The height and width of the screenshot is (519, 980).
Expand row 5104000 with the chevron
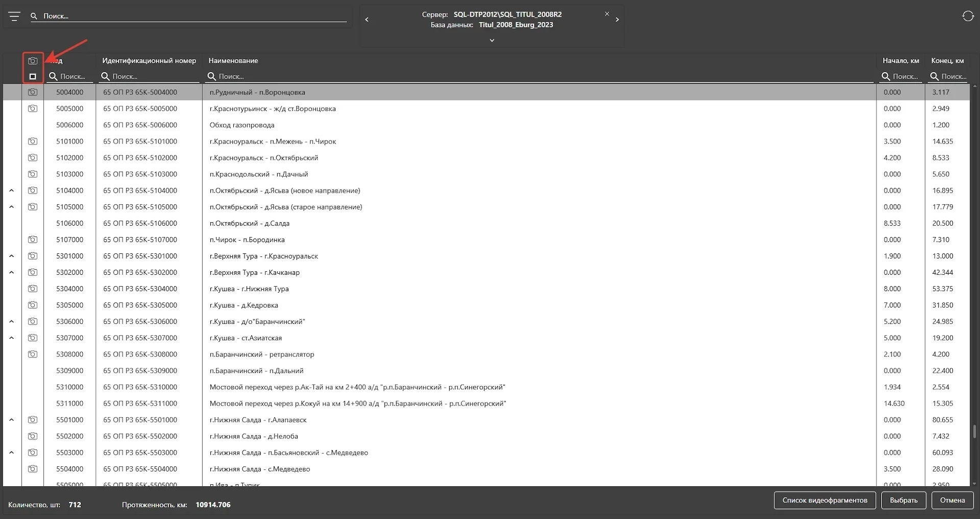click(12, 191)
